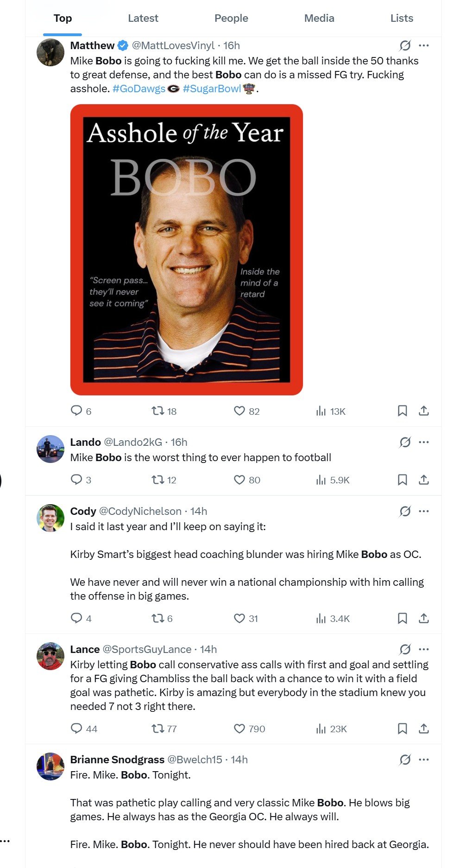Open Grok icon on Matthew's tweet
The width and height of the screenshot is (459, 868).
click(x=405, y=45)
